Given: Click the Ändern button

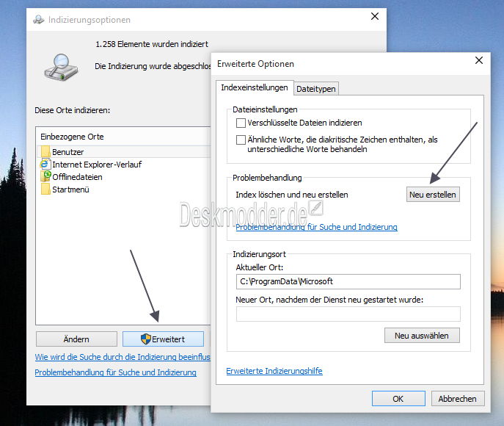Looking at the screenshot, I should click(x=76, y=339).
